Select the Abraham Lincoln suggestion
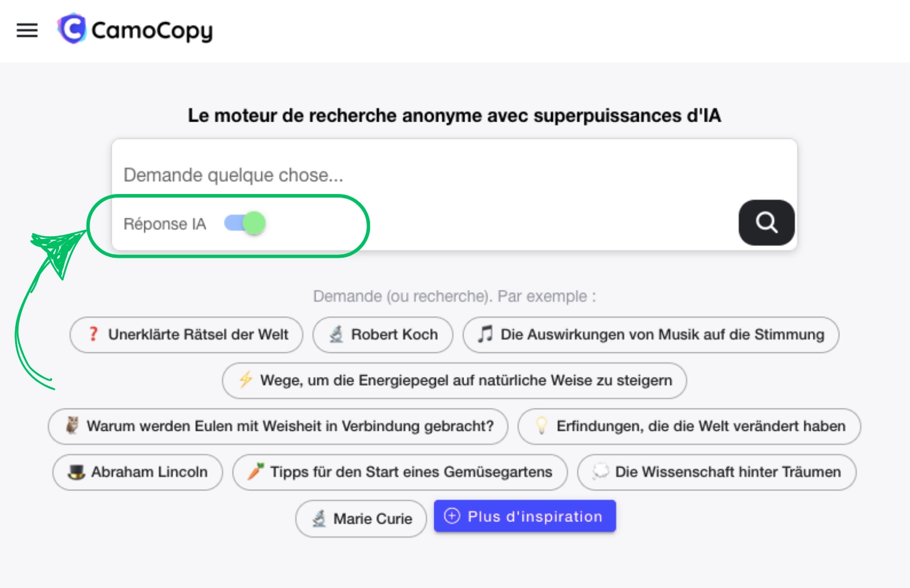The image size is (910, 588). (137, 472)
